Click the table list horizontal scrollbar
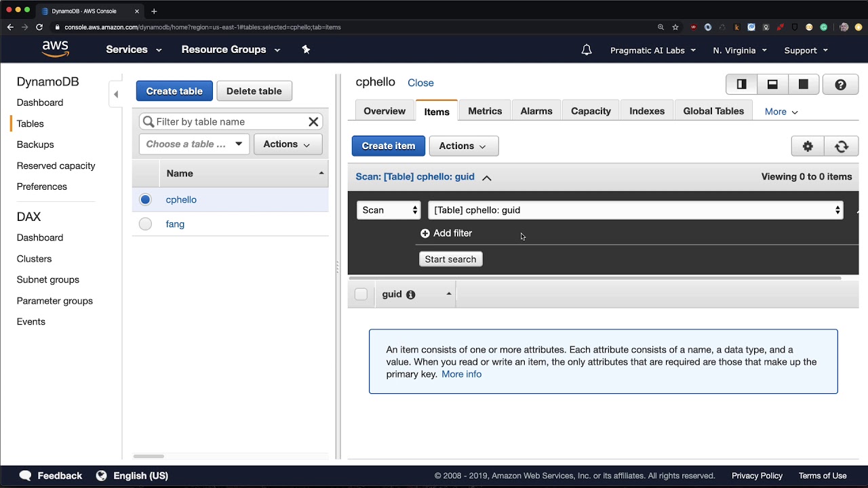Viewport: 868px width, 488px height. 149,456
